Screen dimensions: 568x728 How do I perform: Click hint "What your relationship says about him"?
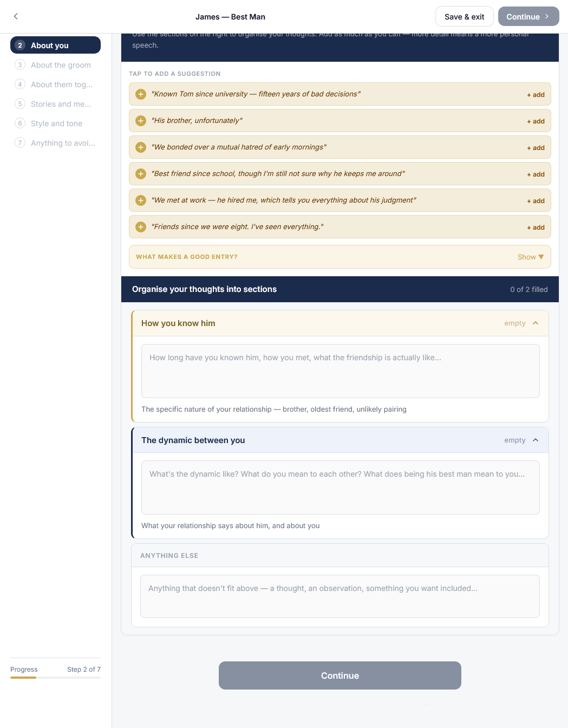pyautogui.click(x=231, y=526)
